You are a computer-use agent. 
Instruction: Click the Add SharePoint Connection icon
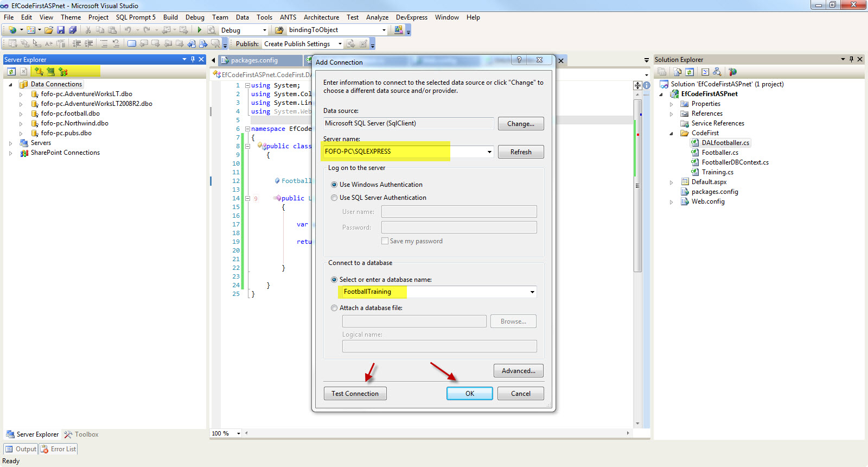coord(63,71)
